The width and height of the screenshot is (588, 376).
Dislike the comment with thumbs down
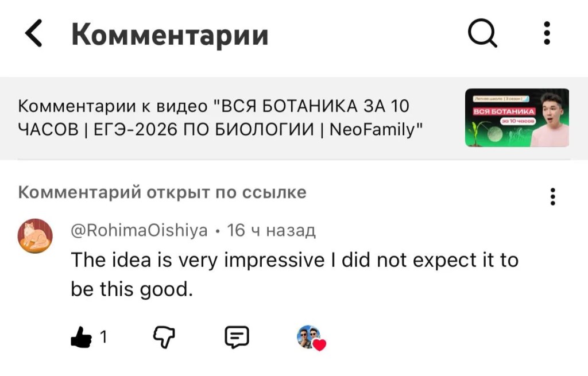pos(164,336)
